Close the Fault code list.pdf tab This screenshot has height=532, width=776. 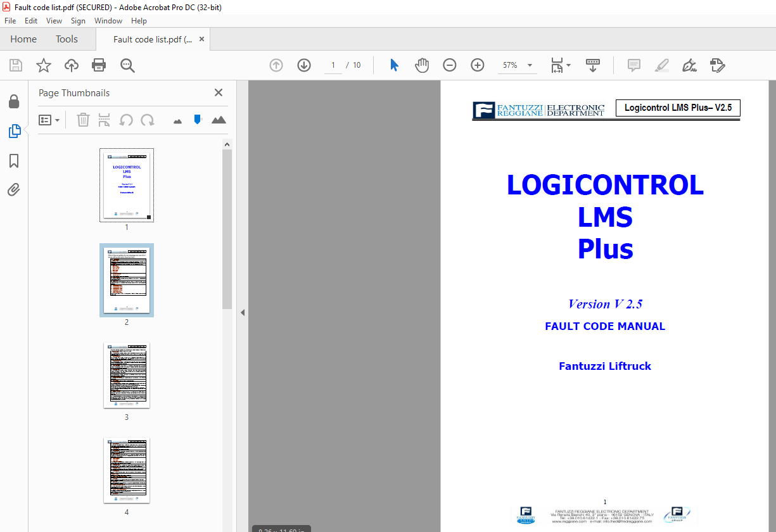201,39
